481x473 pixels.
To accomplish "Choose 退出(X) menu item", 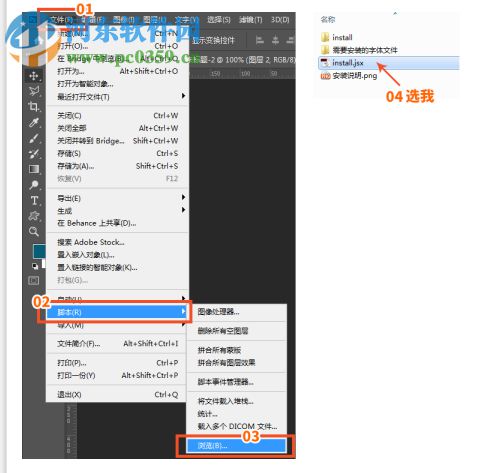I will tap(117, 395).
